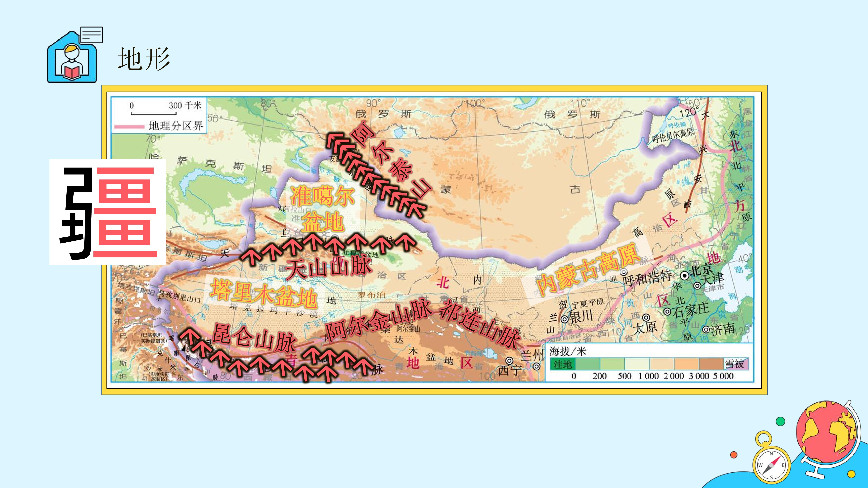Select the 地形 slide title
Screen dimensions: 868x488
pos(144,59)
